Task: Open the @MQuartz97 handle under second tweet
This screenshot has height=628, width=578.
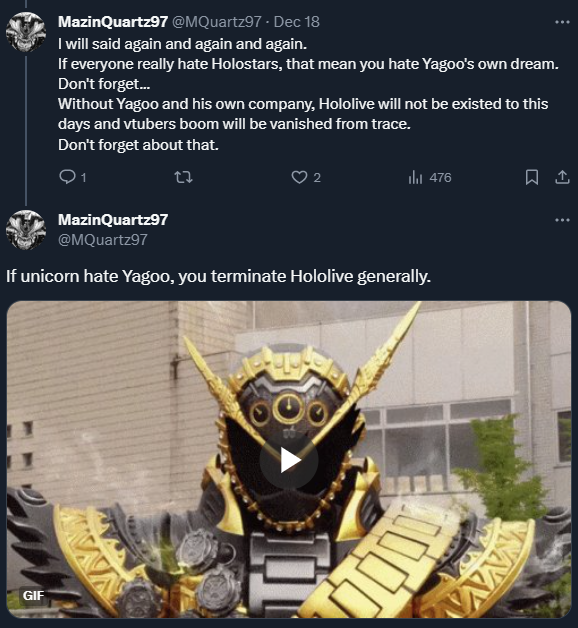Action: coord(103,240)
